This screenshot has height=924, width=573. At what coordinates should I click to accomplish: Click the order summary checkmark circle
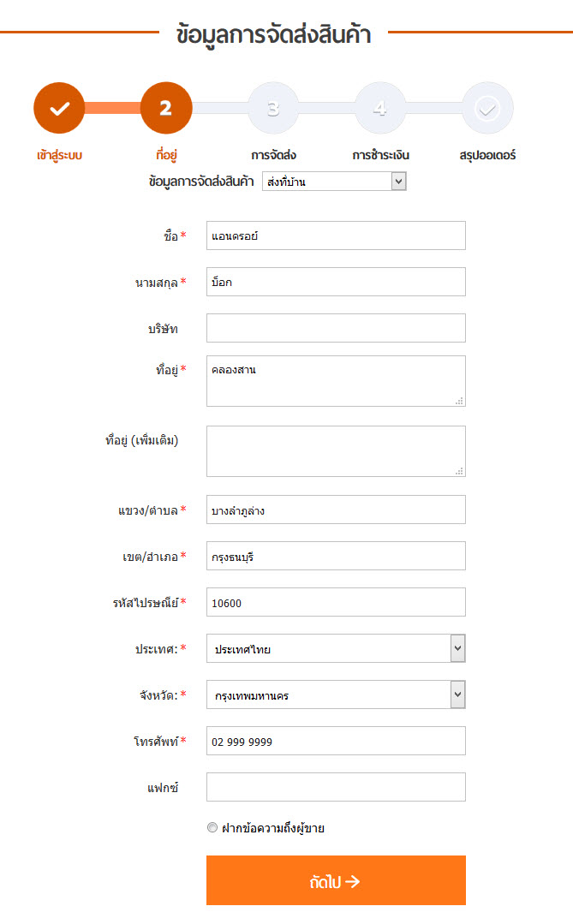(487, 108)
